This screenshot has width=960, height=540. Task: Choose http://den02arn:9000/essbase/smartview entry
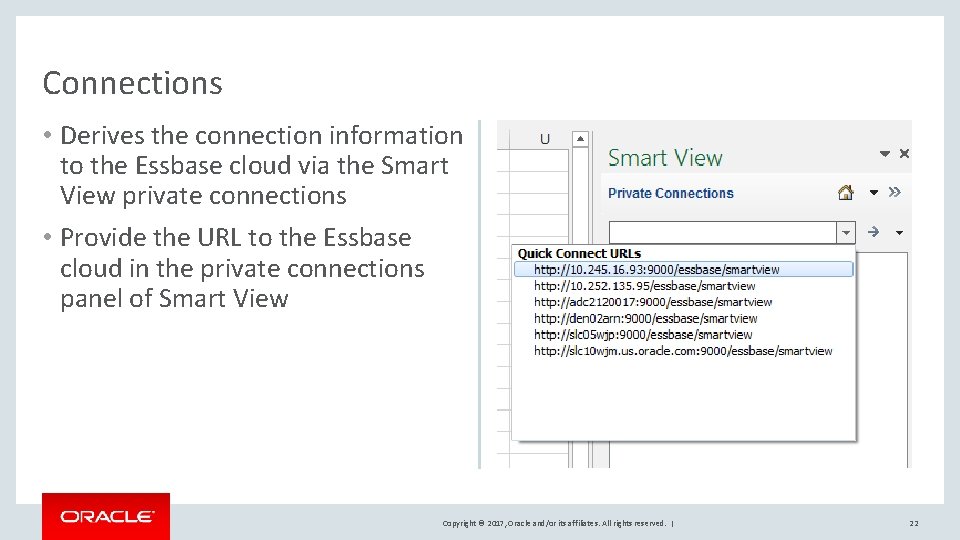[645, 318]
